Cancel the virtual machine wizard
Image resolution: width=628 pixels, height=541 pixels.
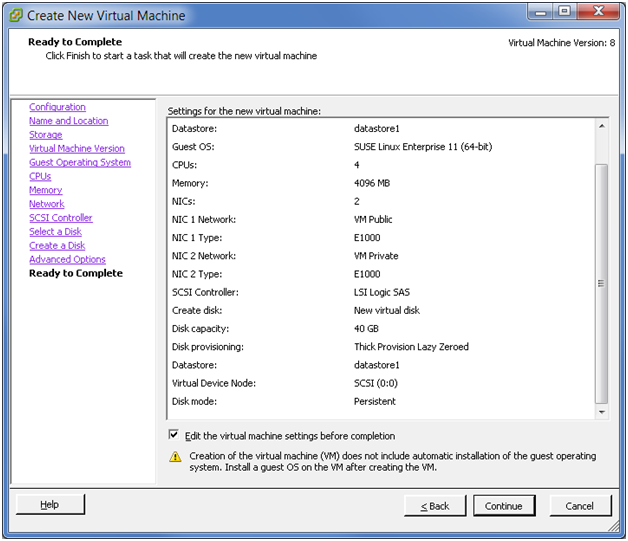click(x=580, y=506)
